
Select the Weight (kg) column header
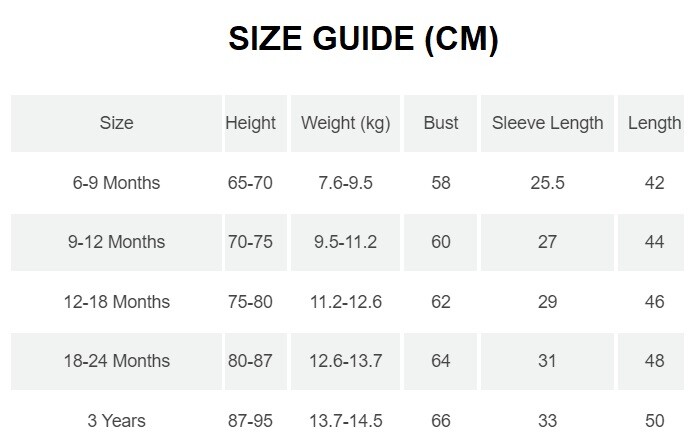(346, 123)
